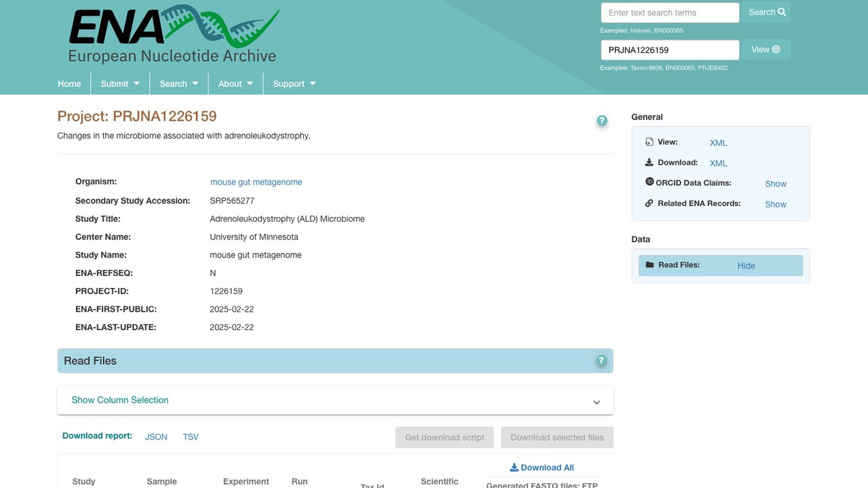Download the project XML link
This screenshot has height=488, width=868.
tap(718, 163)
